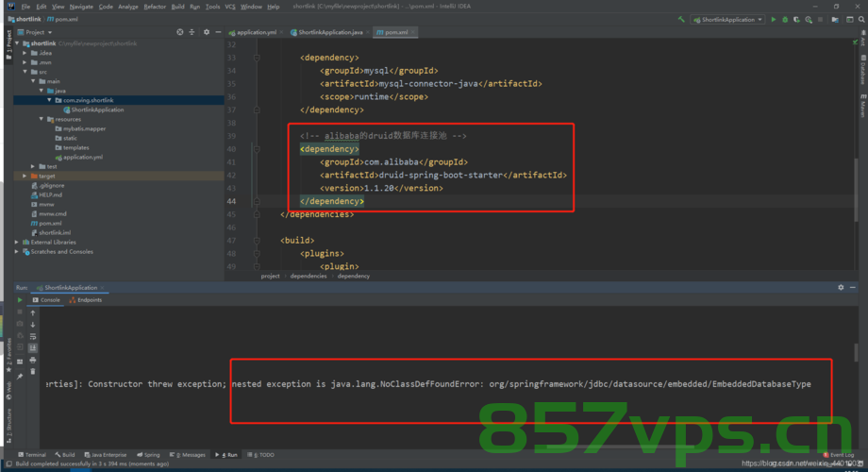Click the console Down the Stack Trace arrow

coord(33,325)
